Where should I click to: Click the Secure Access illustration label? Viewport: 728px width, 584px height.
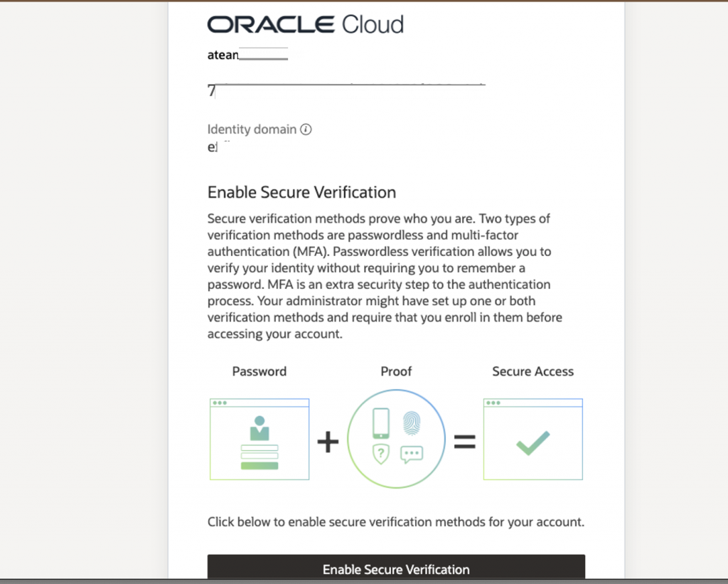coord(532,371)
